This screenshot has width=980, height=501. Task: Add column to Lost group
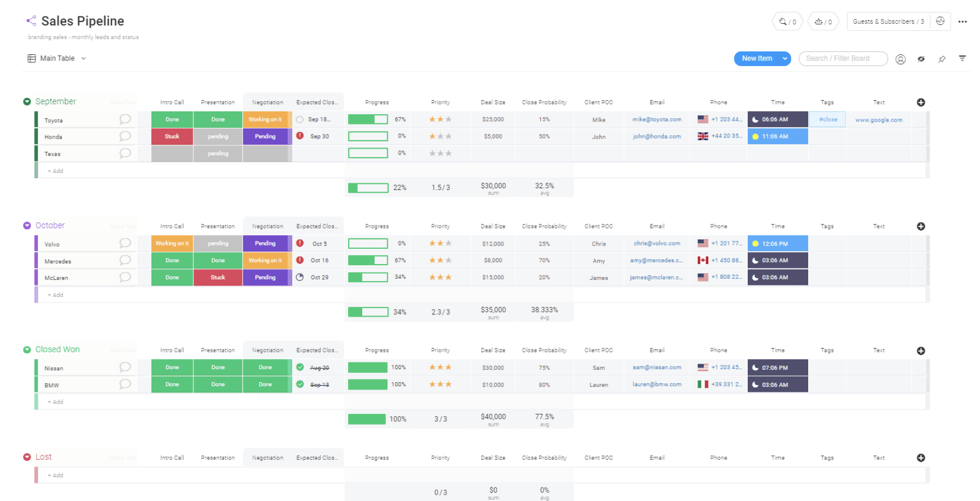[x=921, y=458]
